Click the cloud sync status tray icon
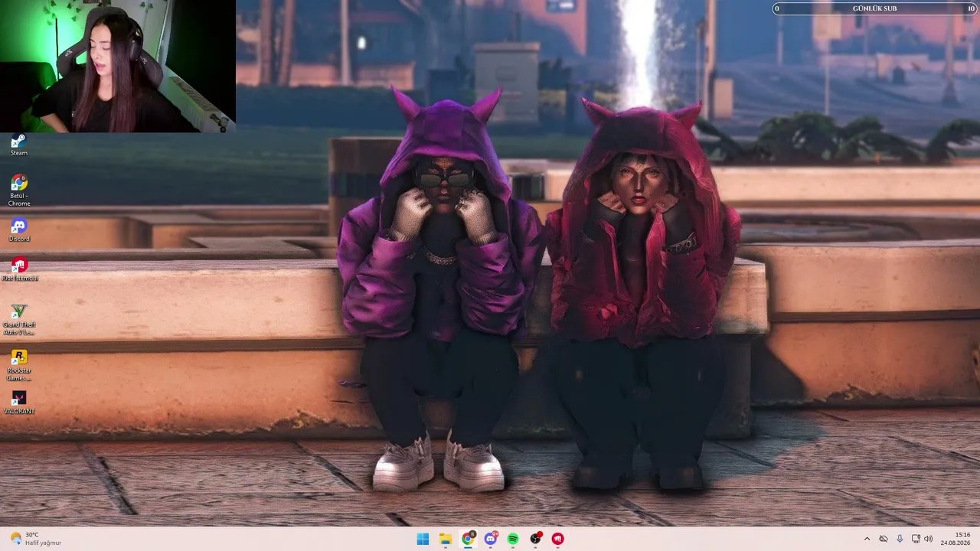This screenshot has height=551, width=980. coord(884,539)
